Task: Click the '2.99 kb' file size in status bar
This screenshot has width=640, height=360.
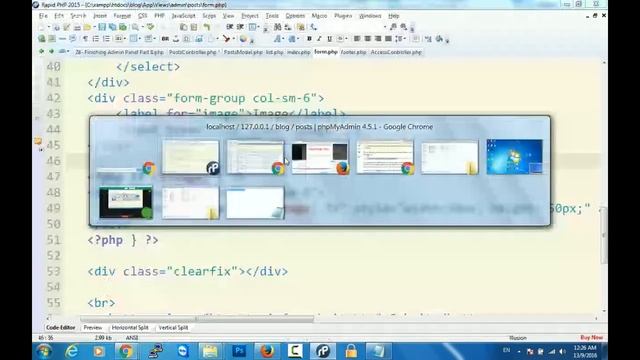Action: 103,338
